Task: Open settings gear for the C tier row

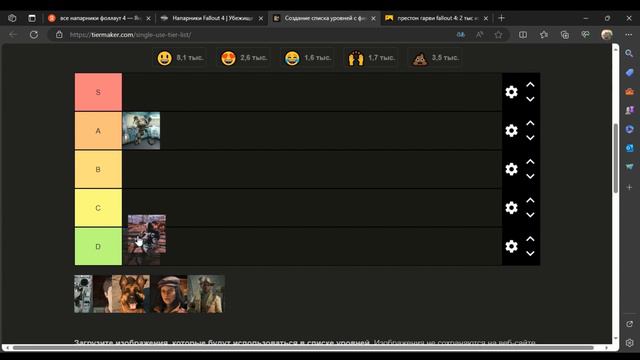Action: tap(511, 208)
